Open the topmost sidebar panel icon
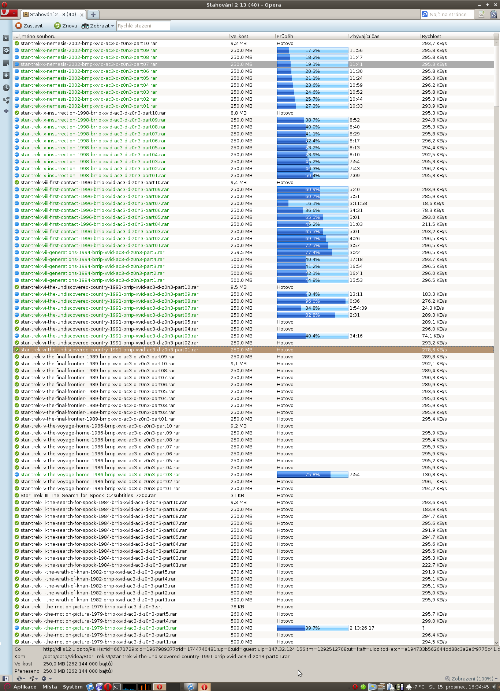The height and width of the screenshot is (692, 500). point(6,38)
